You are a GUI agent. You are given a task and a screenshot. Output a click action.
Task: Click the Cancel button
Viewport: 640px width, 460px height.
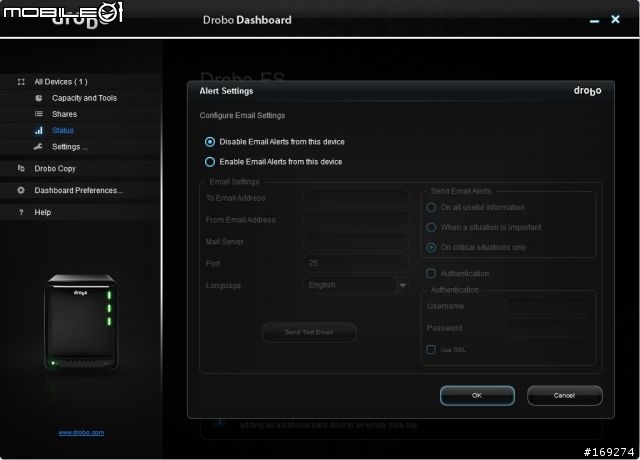click(x=564, y=396)
